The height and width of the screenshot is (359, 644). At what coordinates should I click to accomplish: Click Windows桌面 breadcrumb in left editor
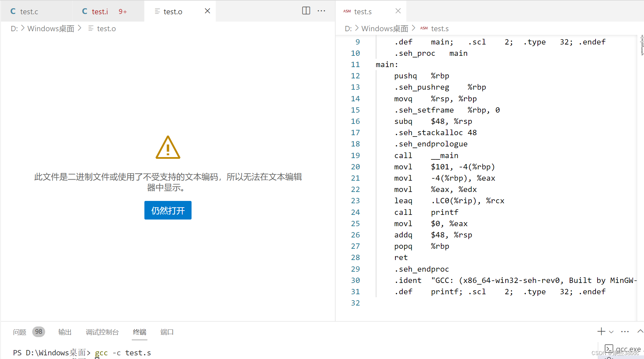click(51, 29)
